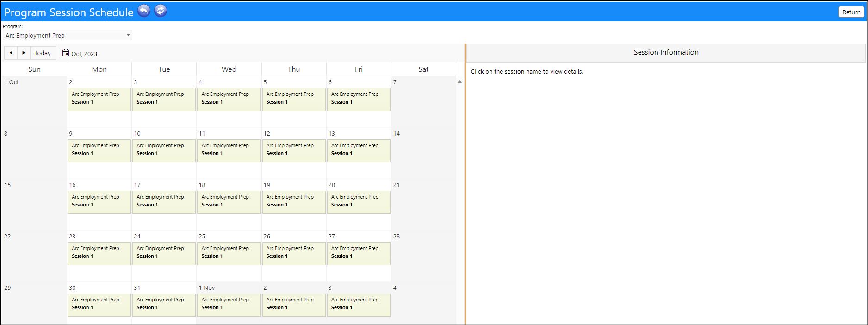868x325 pixels.
Task: Click the Session Information panel heading
Action: pos(666,52)
